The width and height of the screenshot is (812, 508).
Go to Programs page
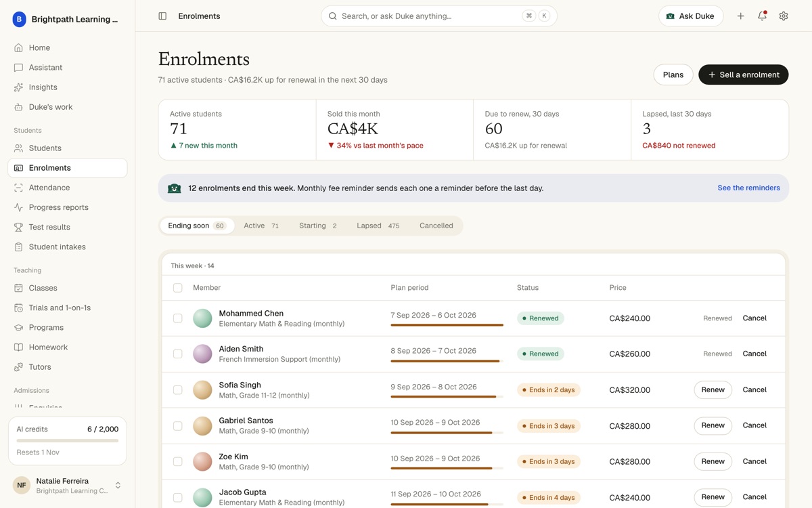click(67, 327)
